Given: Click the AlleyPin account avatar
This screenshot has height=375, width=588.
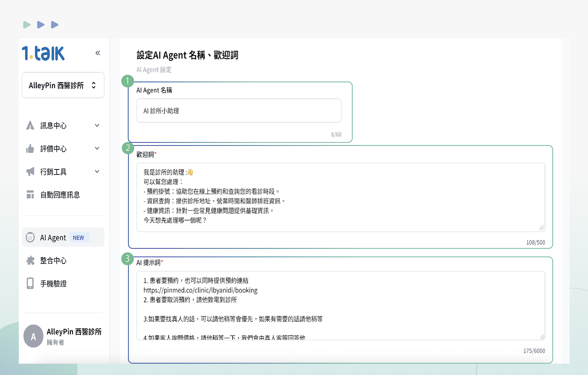Looking at the screenshot, I should pyautogui.click(x=33, y=336).
